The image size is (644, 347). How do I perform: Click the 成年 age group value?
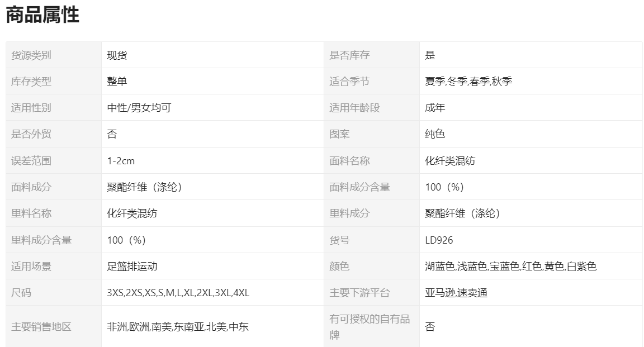click(x=435, y=108)
